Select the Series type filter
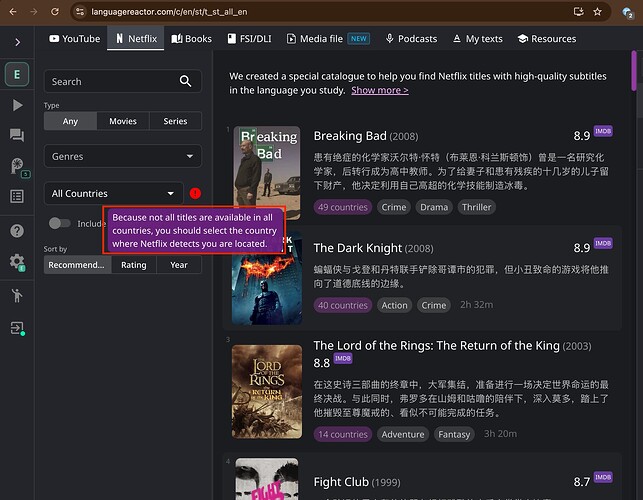Image resolution: width=643 pixels, height=500 pixels. 175,121
